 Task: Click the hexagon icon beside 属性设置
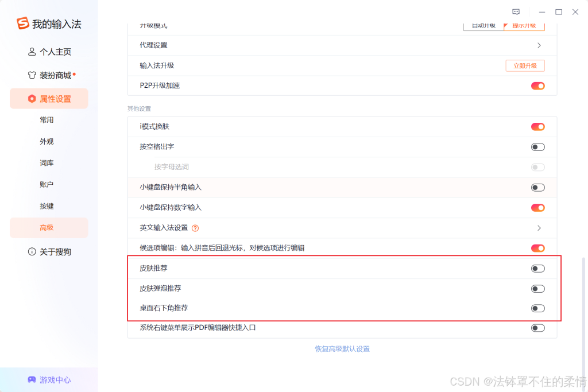32,99
